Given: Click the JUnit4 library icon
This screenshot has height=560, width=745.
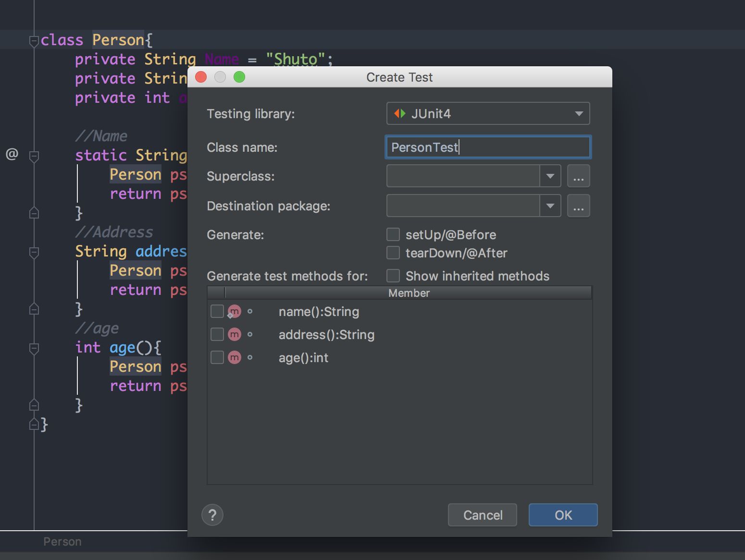Looking at the screenshot, I should (x=399, y=113).
